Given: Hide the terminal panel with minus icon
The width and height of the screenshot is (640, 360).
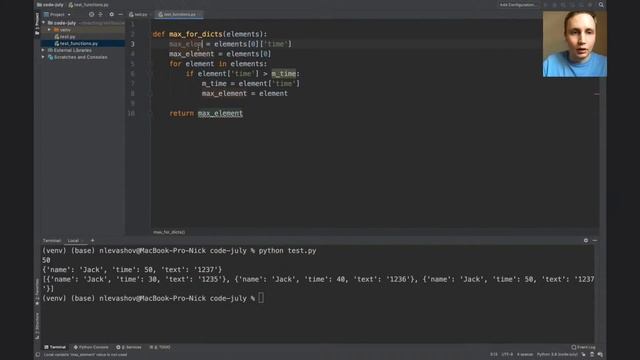Looking at the screenshot, I should tap(595, 240).
